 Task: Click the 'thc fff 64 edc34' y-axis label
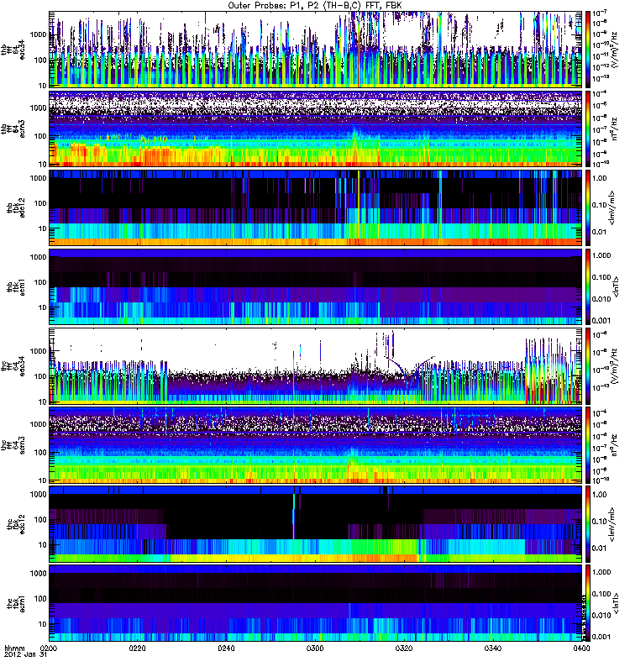click(13, 366)
